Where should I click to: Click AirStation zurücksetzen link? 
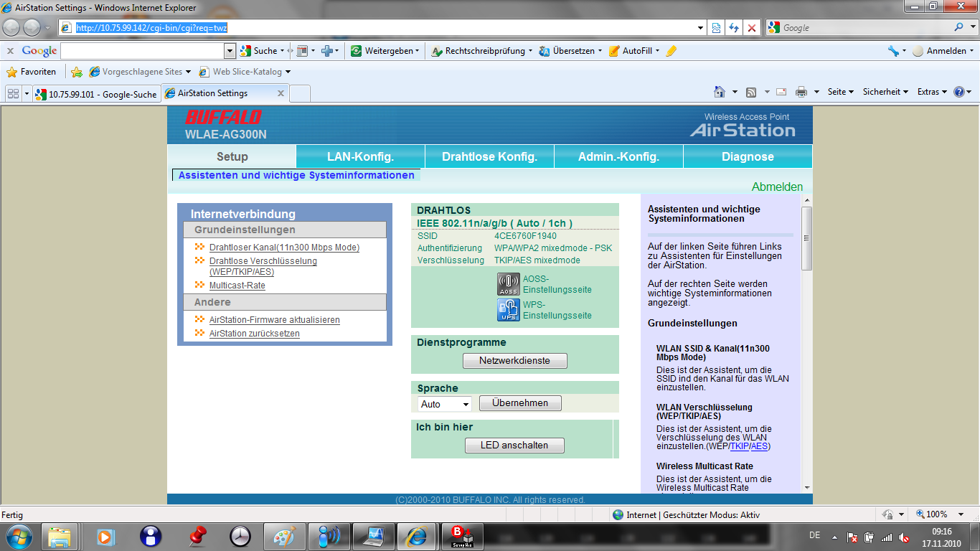click(x=255, y=334)
